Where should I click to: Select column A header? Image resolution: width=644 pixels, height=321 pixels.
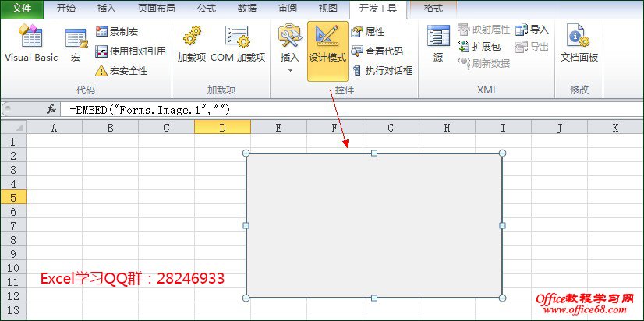tap(55, 128)
